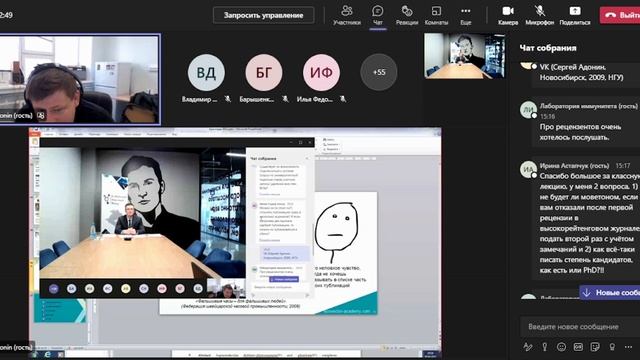Select the speaker video tile of onin (гость)
Image resolution: width=640 pixels, height=360 pixels.
point(80,79)
